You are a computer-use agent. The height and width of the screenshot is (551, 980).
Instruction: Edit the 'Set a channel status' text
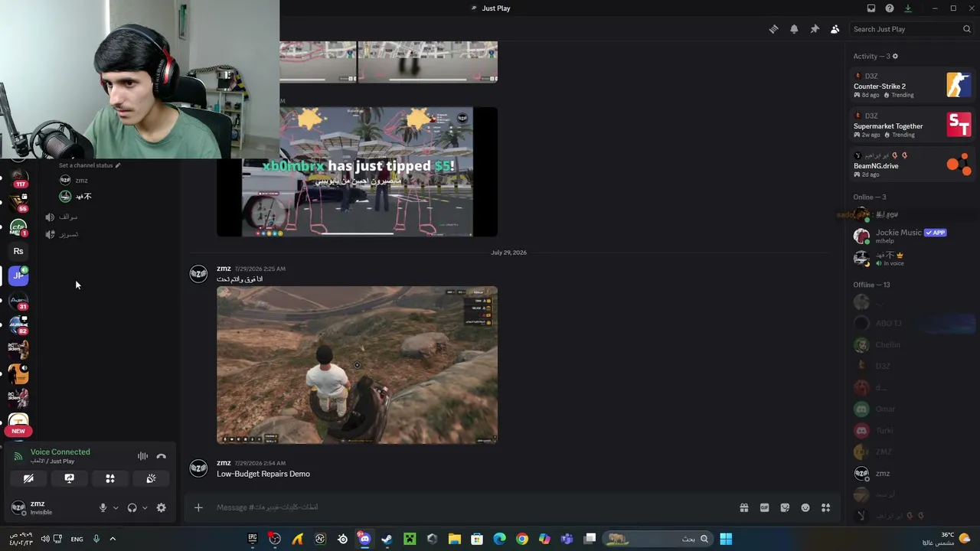click(90, 165)
